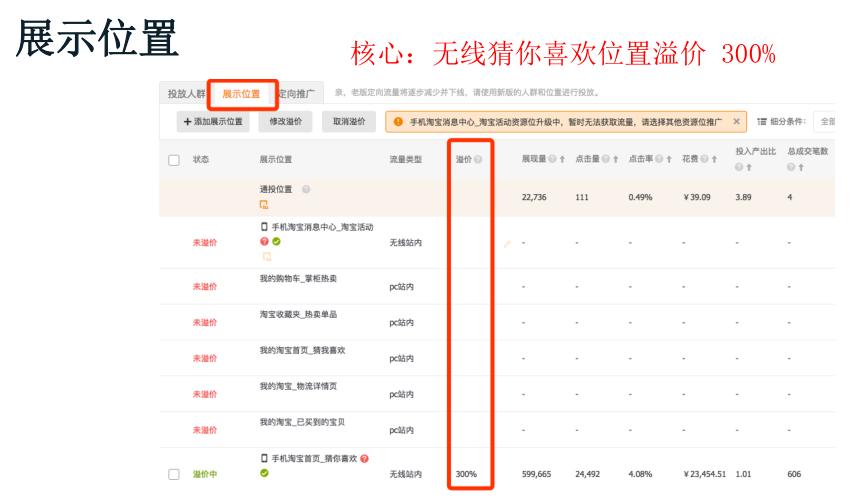Click green check icon under 手机淘宝首页_猜你喜欢
This screenshot has width=852, height=498.
click(264, 473)
